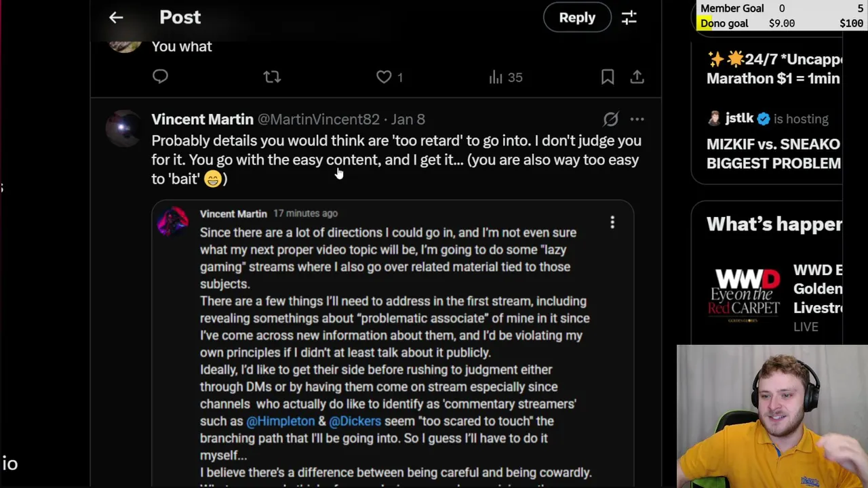868x488 pixels.
Task: Bookmark the 'You what' reply
Action: point(608,77)
